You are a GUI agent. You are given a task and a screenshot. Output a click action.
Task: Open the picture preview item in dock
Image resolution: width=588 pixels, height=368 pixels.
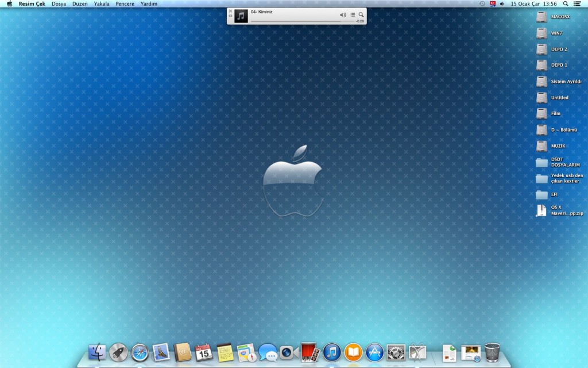pyautogui.click(x=471, y=353)
